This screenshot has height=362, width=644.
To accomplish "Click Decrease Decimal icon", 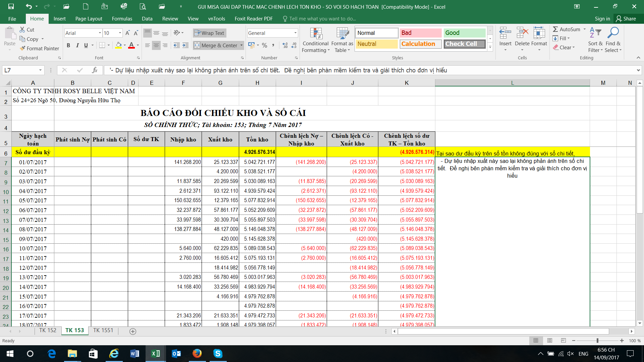I will (294, 45).
